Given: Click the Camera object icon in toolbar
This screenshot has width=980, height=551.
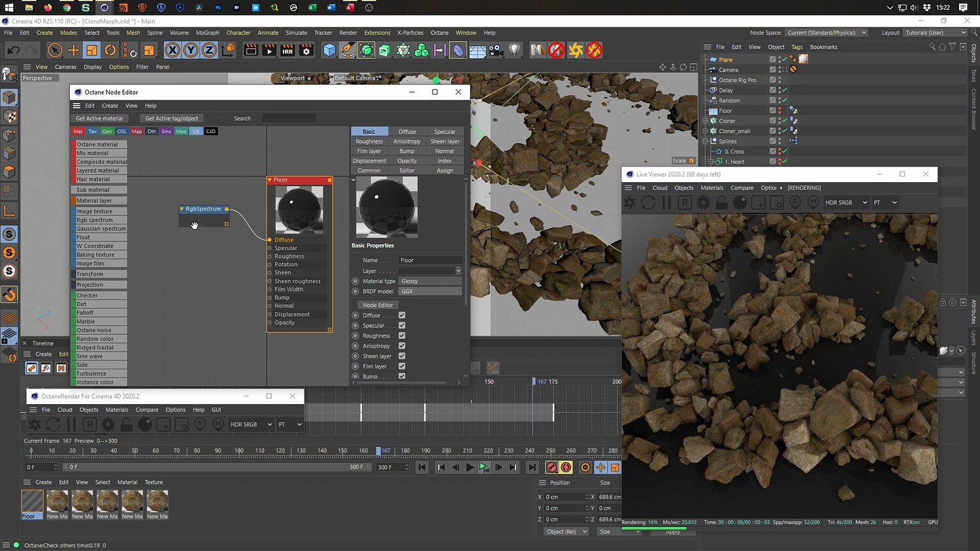Looking at the screenshot, I should click(x=496, y=50).
